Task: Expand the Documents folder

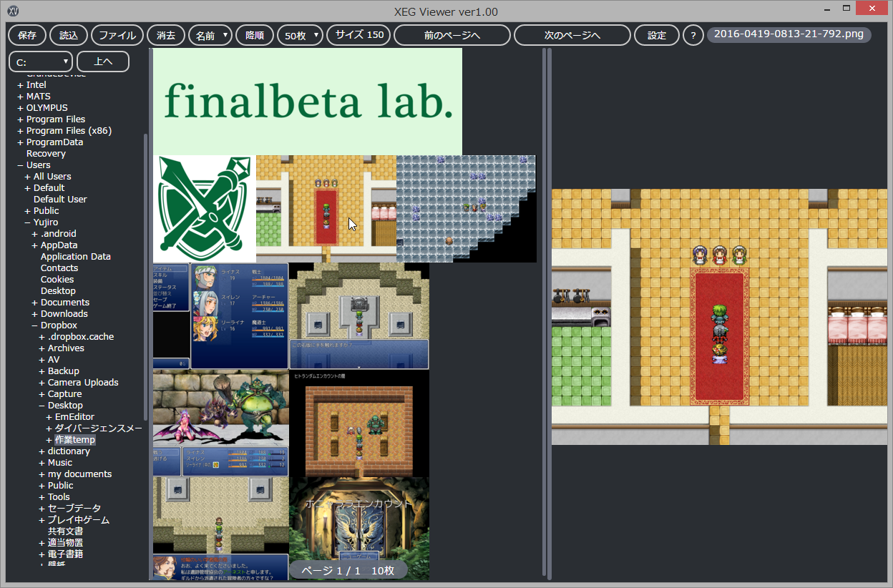Action: coord(35,303)
